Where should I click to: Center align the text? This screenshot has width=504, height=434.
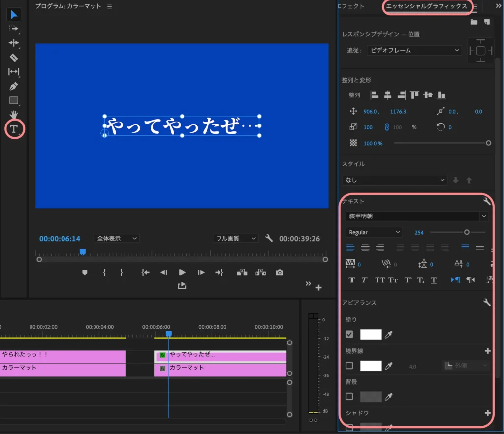[x=365, y=248]
